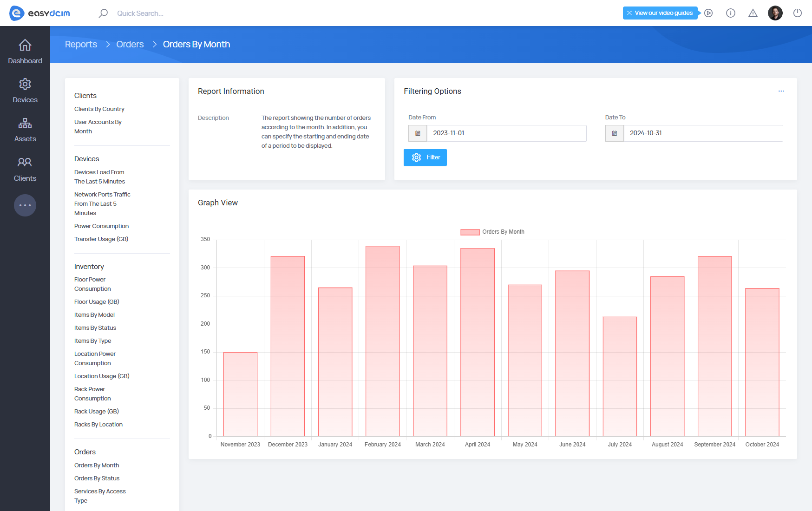Viewport: 812px width, 511px height.
Task: Expand the sidebar more options button
Action: pyautogui.click(x=25, y=205)
